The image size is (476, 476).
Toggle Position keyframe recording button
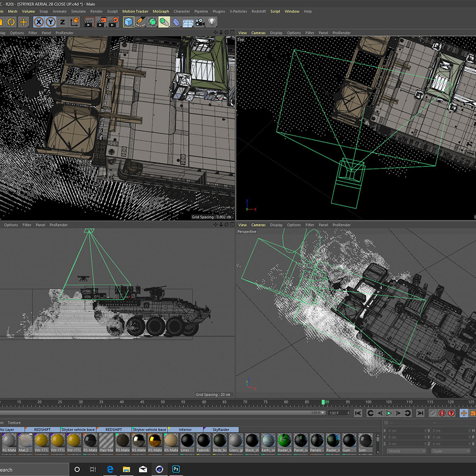click(464, 413)
